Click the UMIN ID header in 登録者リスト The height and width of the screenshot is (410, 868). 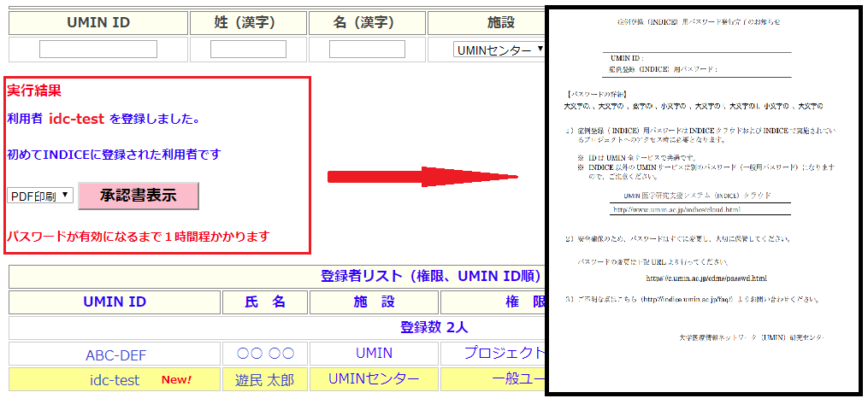point(115,302)
